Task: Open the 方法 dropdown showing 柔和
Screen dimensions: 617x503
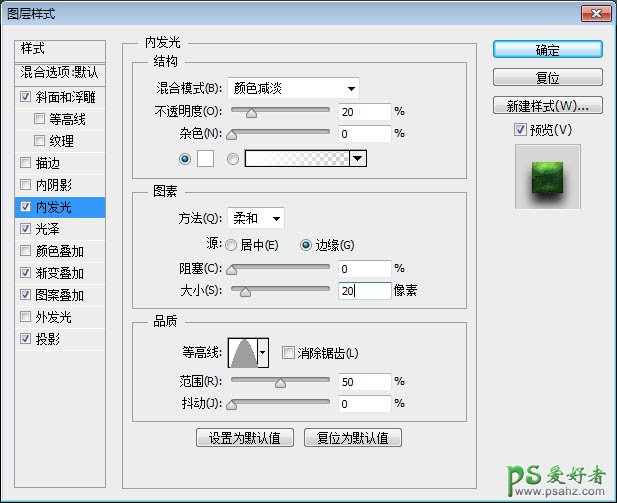Action: tap(256, 218)
